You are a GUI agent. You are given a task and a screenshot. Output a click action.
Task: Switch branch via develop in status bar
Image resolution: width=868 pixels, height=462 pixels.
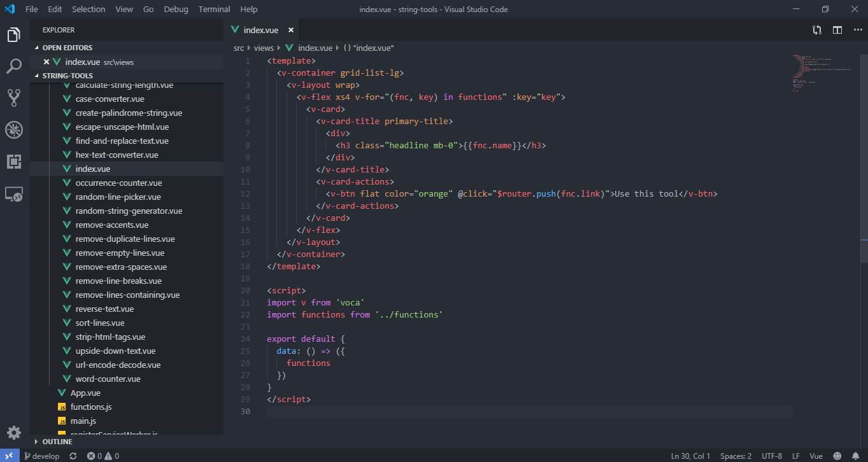click(x=41, y=456)
